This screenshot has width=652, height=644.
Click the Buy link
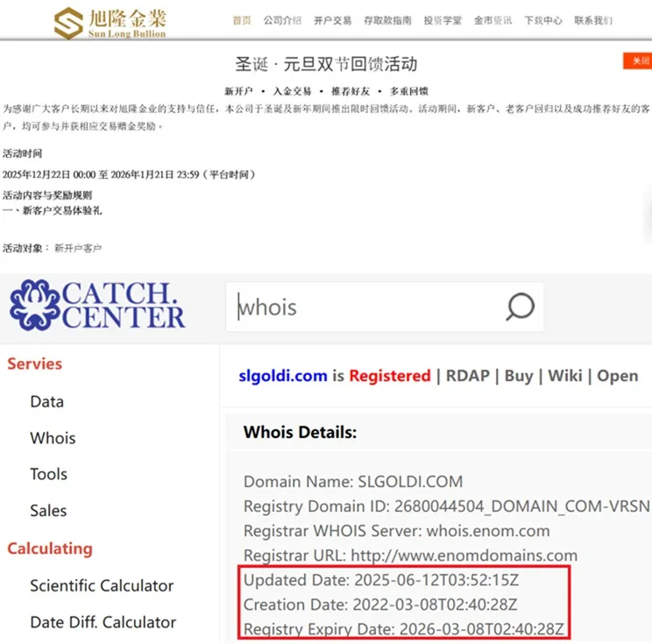[x=519, y=376]
